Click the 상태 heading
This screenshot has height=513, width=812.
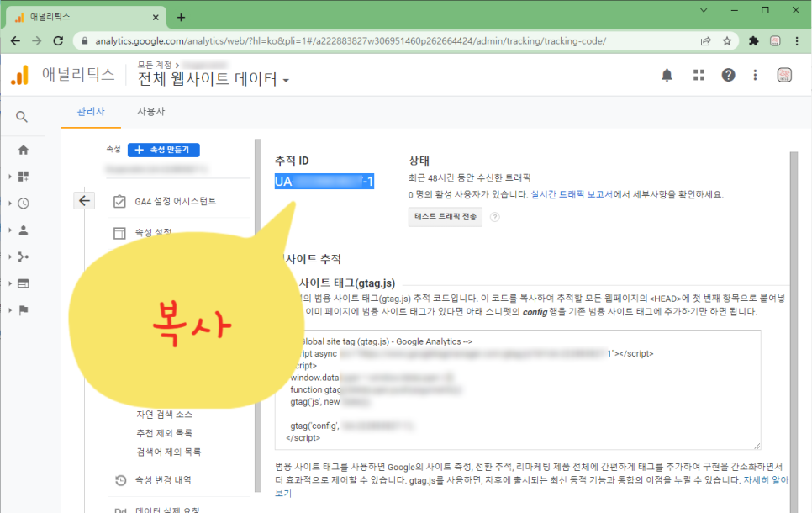click(x=419, y=161)
